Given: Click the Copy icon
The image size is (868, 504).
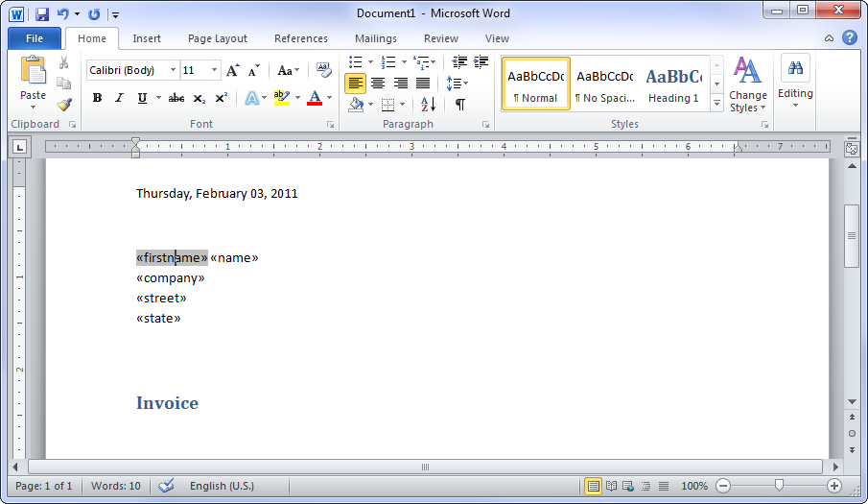Looking at the screenshot, I should click(63, 84).
